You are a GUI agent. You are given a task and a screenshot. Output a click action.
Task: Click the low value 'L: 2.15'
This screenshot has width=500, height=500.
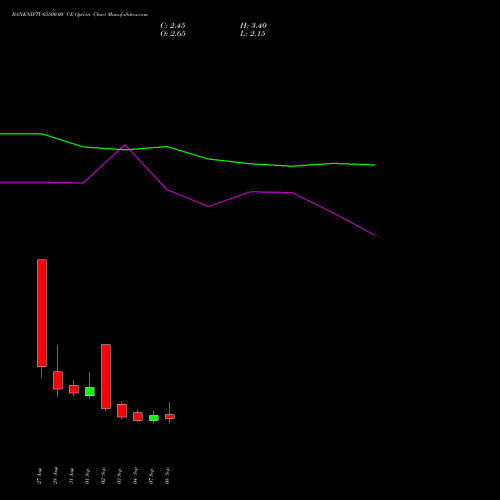tap(252, 34)
